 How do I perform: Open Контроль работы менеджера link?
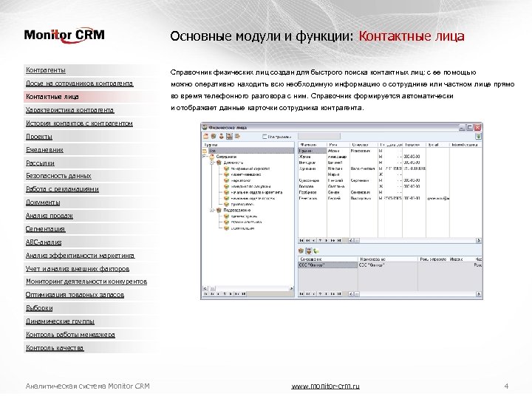tap(71, 335)
